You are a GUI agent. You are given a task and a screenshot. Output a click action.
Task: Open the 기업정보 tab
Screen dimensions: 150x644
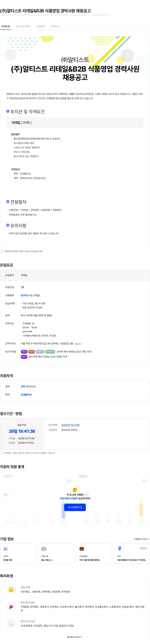40,26
